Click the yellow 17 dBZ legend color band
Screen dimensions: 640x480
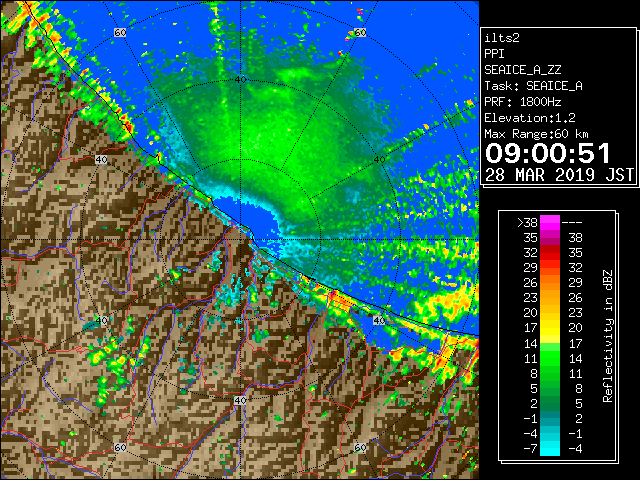tap(550, 328)
